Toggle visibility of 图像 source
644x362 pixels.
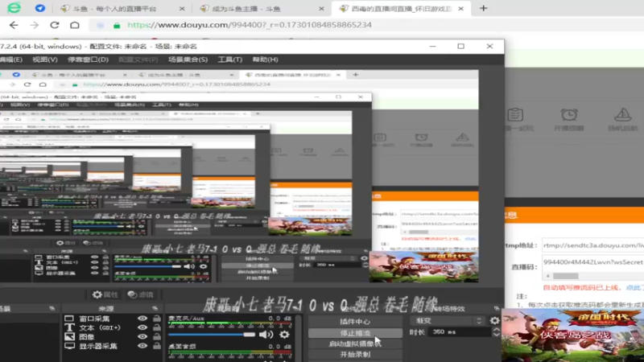point(142,336)
